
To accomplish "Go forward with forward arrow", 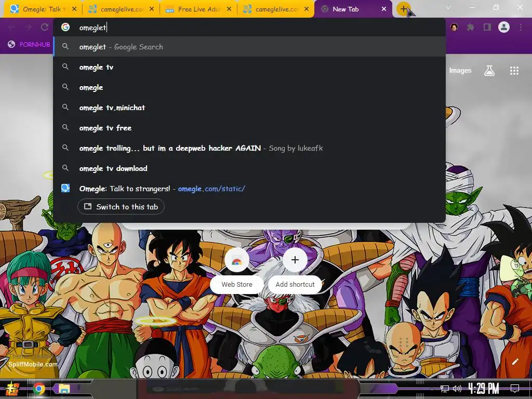I will click(28, 27).
